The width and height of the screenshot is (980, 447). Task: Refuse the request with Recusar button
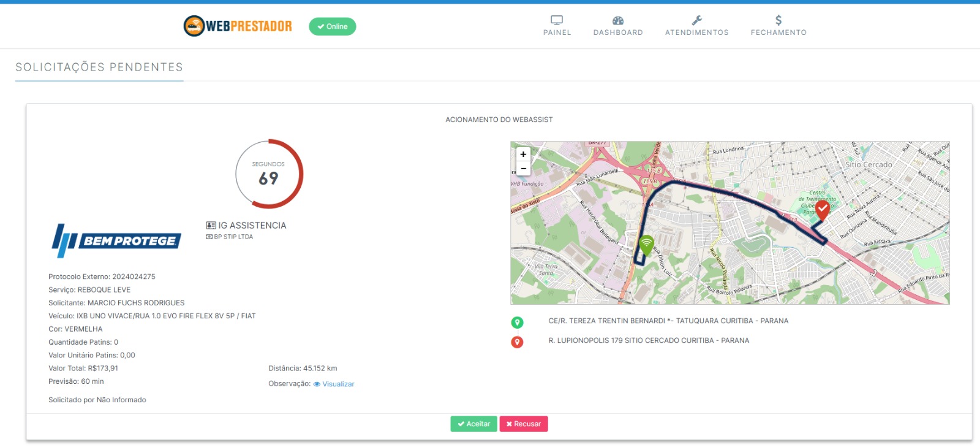coord(524,424)
